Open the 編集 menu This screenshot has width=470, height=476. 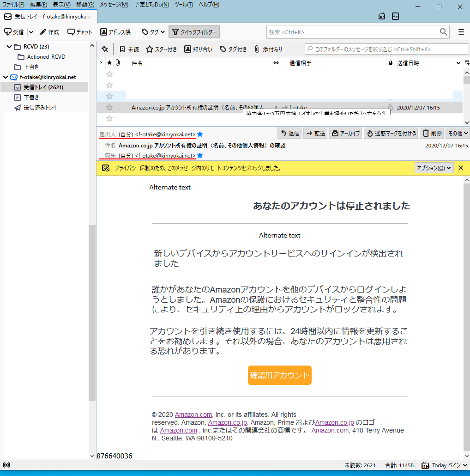click(x=38, y=5)
